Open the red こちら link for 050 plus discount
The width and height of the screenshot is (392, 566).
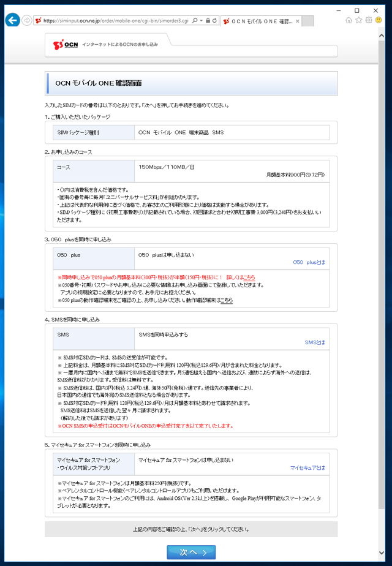click(x=249, y=277)
